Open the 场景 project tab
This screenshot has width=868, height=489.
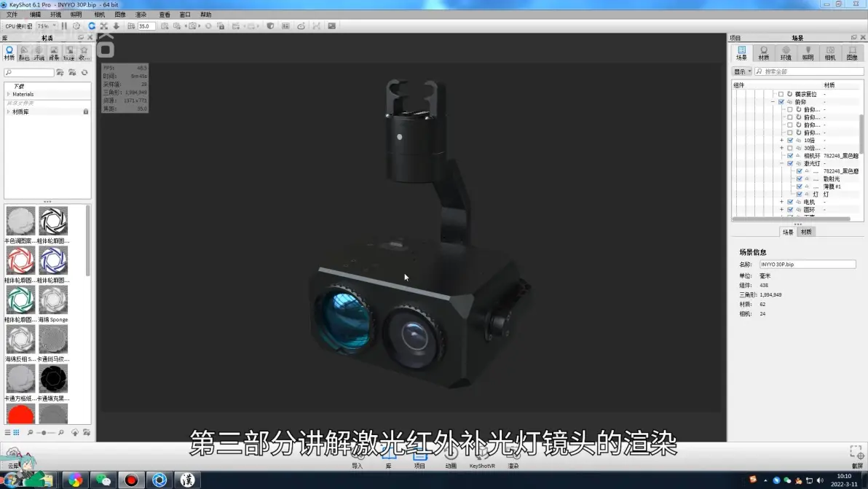(x=741, y=53)
